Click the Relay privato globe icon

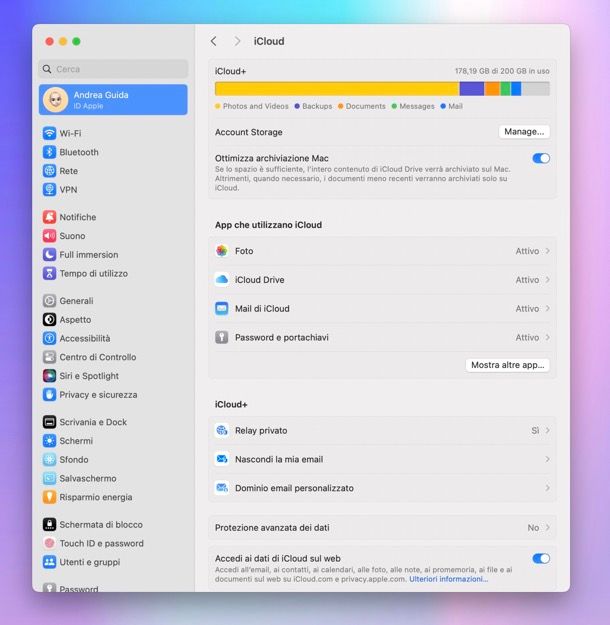[x=222, y=430]
